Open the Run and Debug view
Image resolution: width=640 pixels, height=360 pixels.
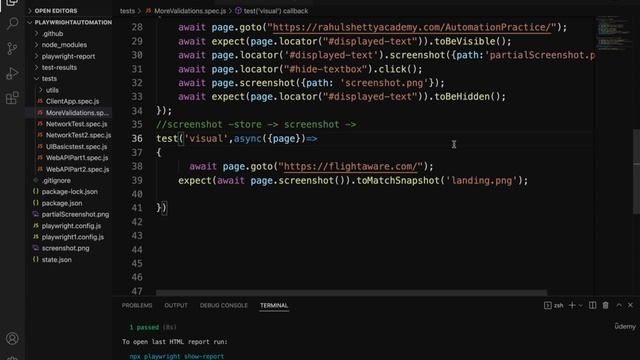pyautogui.click(x=12, y=73)
